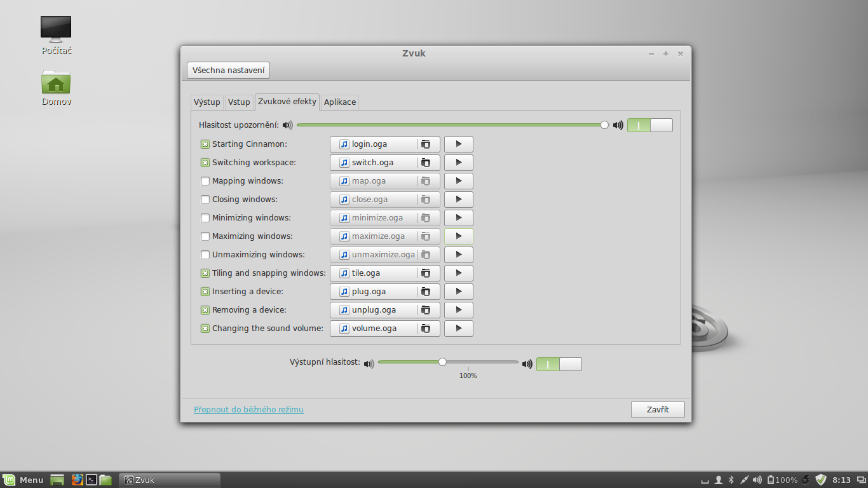The image size is (868, 488).
Task: Play the switch.oga sound effect
Action: pos(458,162)
